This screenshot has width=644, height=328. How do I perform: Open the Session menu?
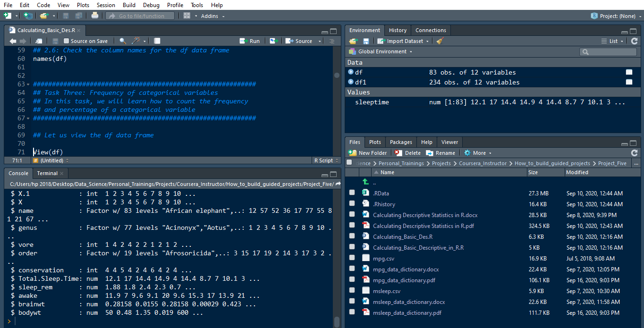(105, 5)
